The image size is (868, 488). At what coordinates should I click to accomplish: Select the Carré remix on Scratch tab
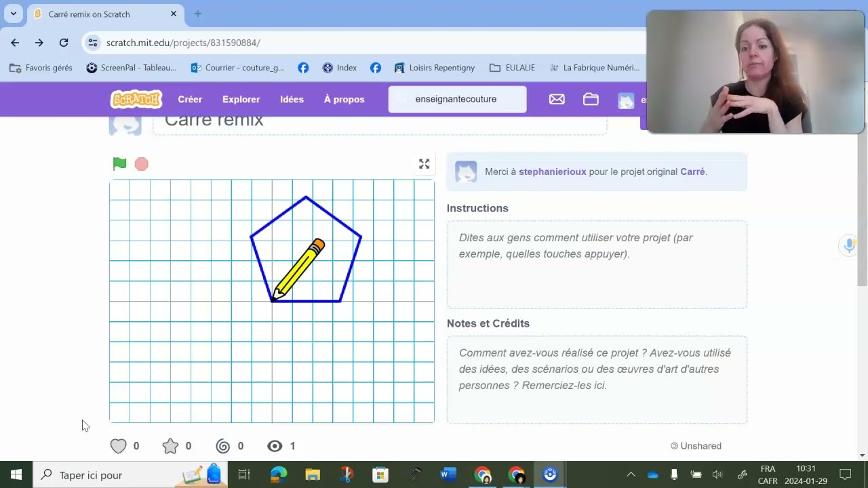click(x=105, y=14)
